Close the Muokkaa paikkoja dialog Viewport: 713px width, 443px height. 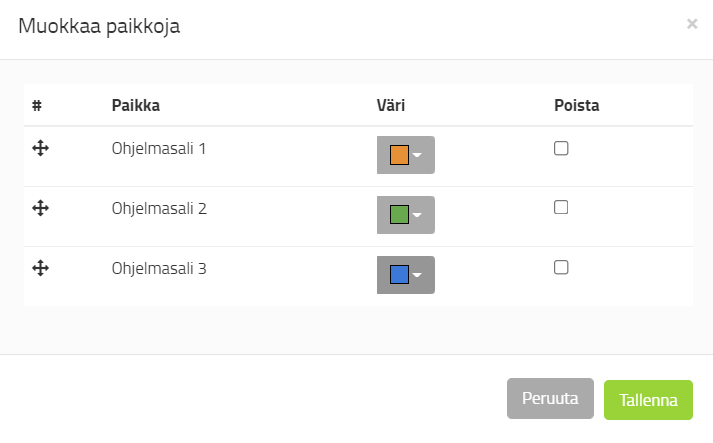[692, 24]
